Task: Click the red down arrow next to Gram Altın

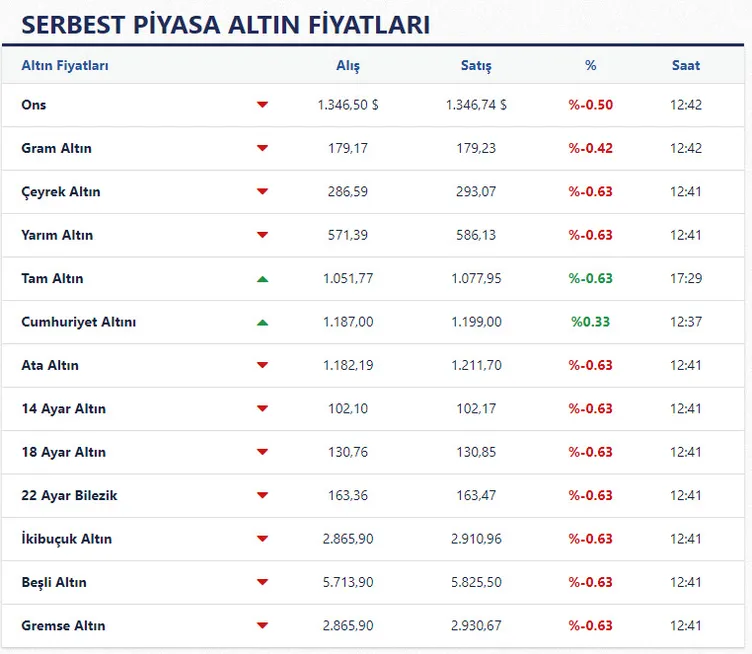Action: 263,148
